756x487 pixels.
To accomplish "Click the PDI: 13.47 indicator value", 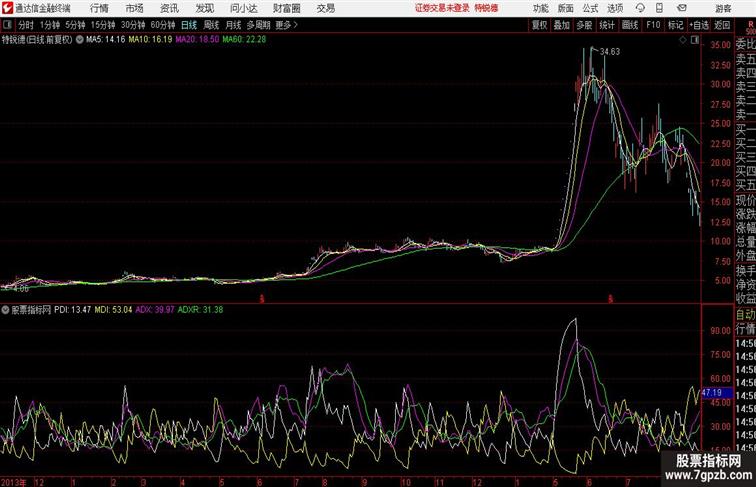I will [72, 310].
